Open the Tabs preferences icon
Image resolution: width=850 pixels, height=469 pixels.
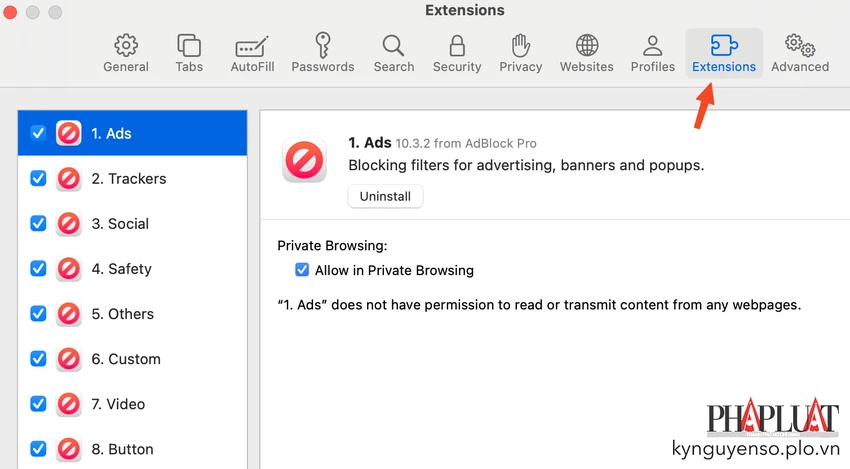(189, 46)
